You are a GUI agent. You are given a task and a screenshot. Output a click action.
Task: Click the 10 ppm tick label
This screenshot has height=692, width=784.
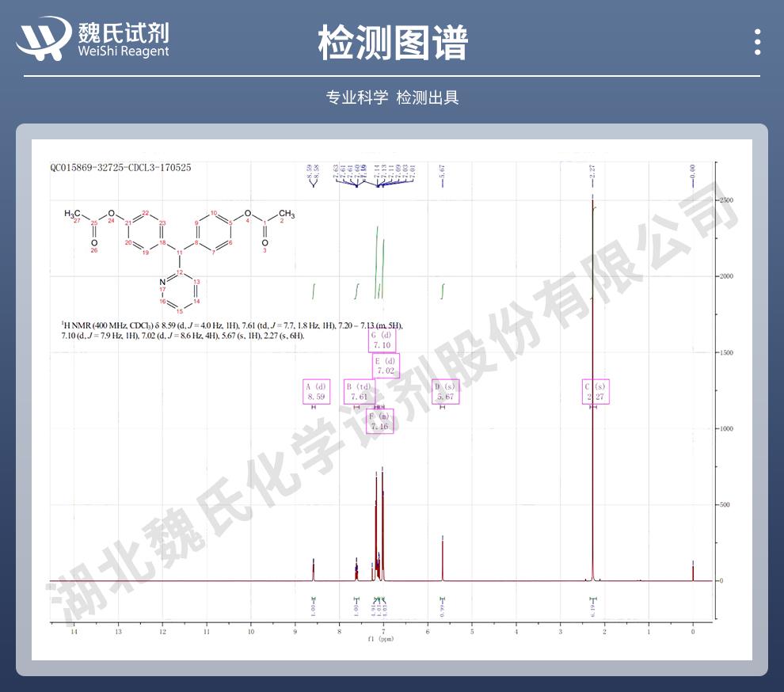tap(251, 632)
